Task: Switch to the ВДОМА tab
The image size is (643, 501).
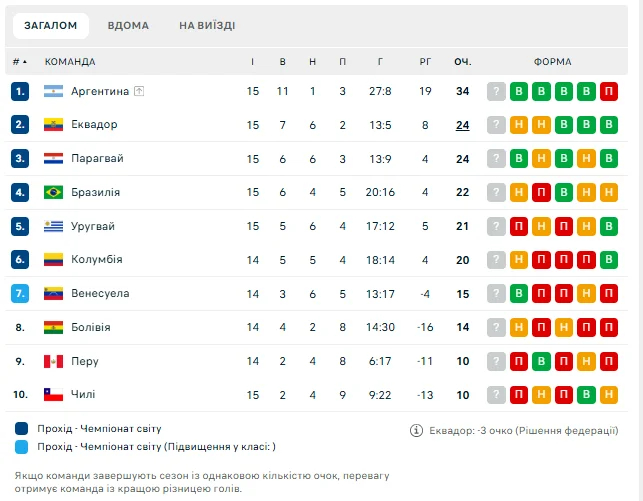Action: point(128,25)
